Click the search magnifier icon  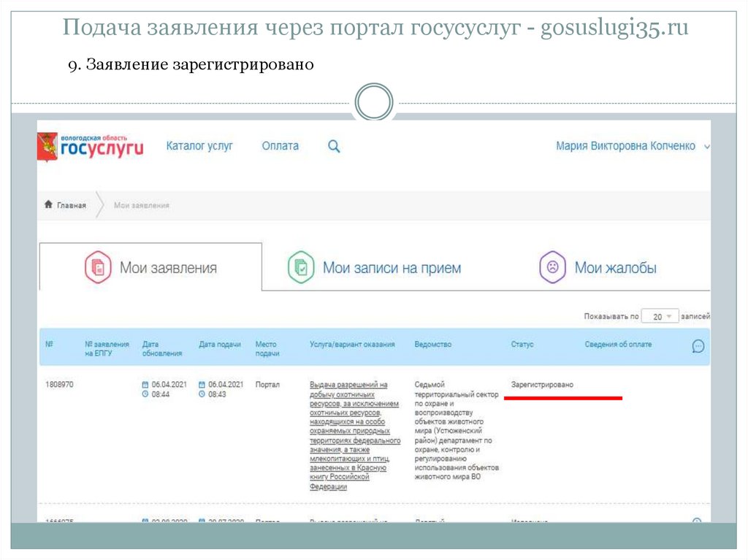[334, 146]
